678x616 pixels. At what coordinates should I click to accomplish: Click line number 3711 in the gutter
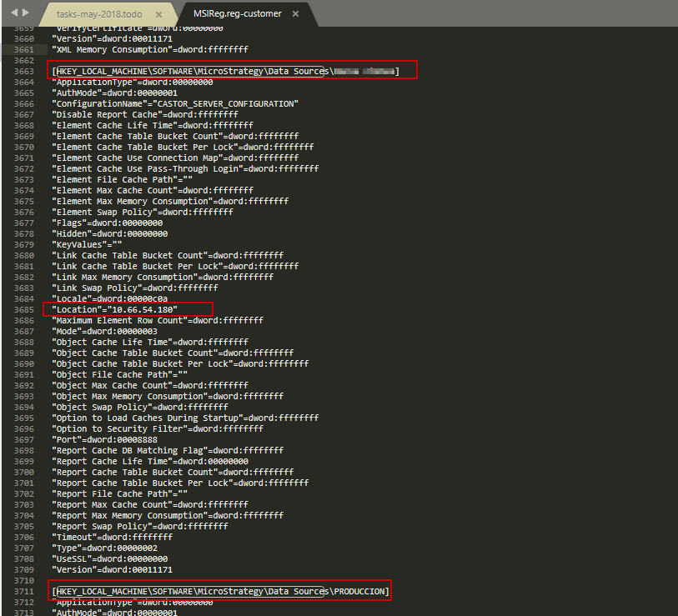[24, 591]
